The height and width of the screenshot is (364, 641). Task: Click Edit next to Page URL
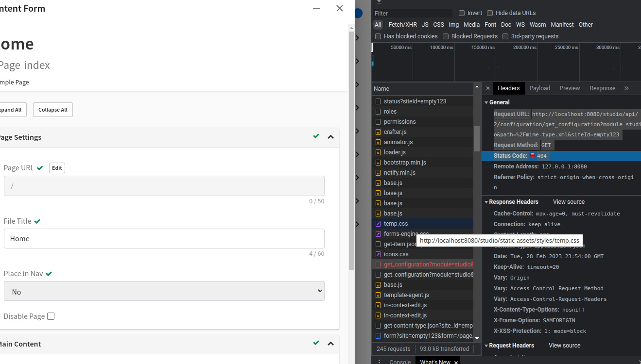click(57, 167)
